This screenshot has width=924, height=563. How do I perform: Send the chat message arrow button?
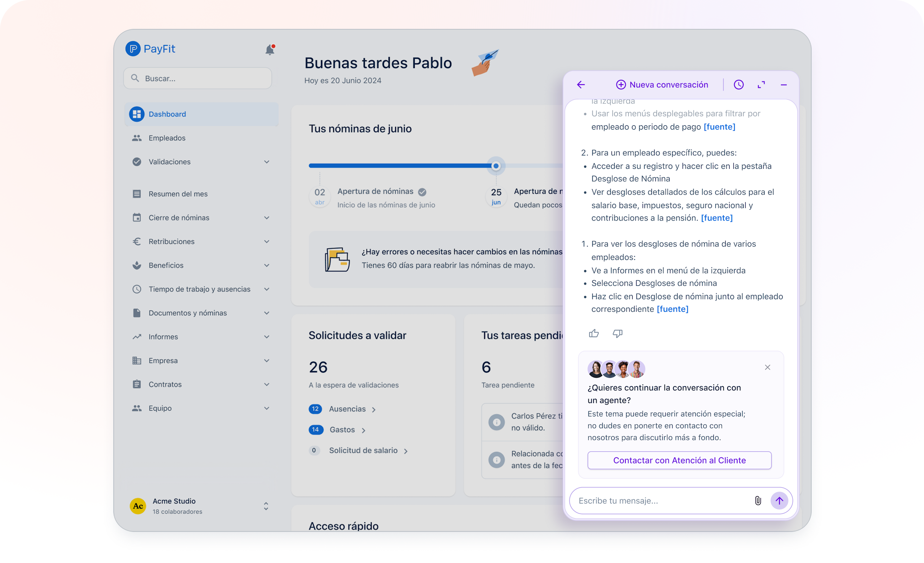(x=779, y=501)
